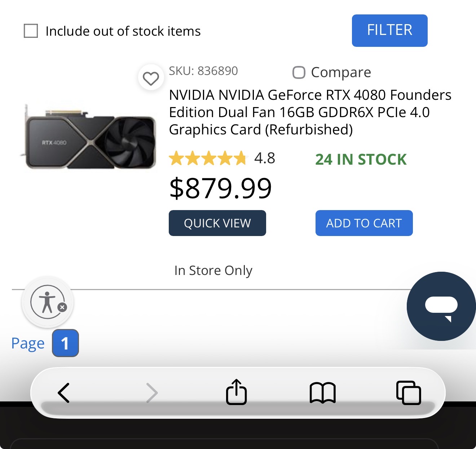This screenshot has width=476, height=449.
Task: Show the Safari tabs overview
Action: [408, 392]
